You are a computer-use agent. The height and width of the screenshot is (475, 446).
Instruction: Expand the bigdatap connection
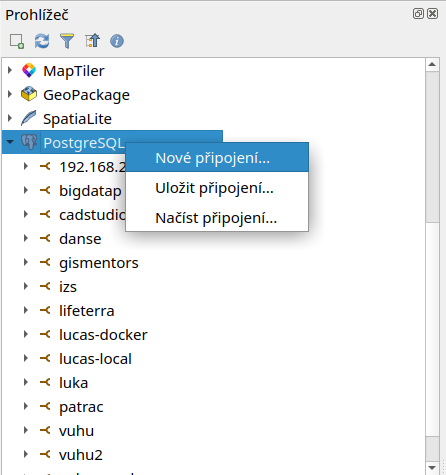click(26, 190)
